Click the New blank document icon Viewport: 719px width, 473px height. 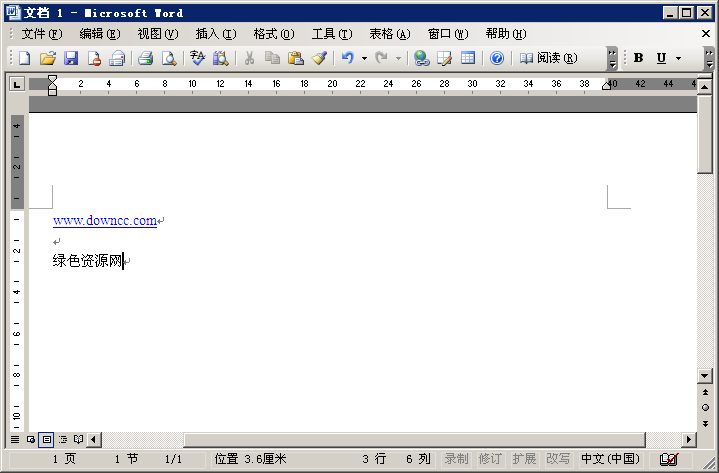pyautogui.click(x=24, y=58)
